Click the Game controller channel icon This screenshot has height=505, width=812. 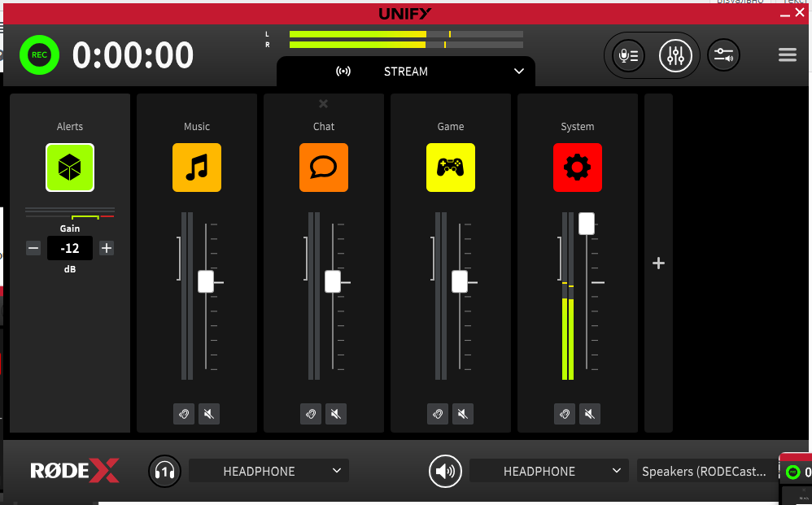(x=451, y=168)
